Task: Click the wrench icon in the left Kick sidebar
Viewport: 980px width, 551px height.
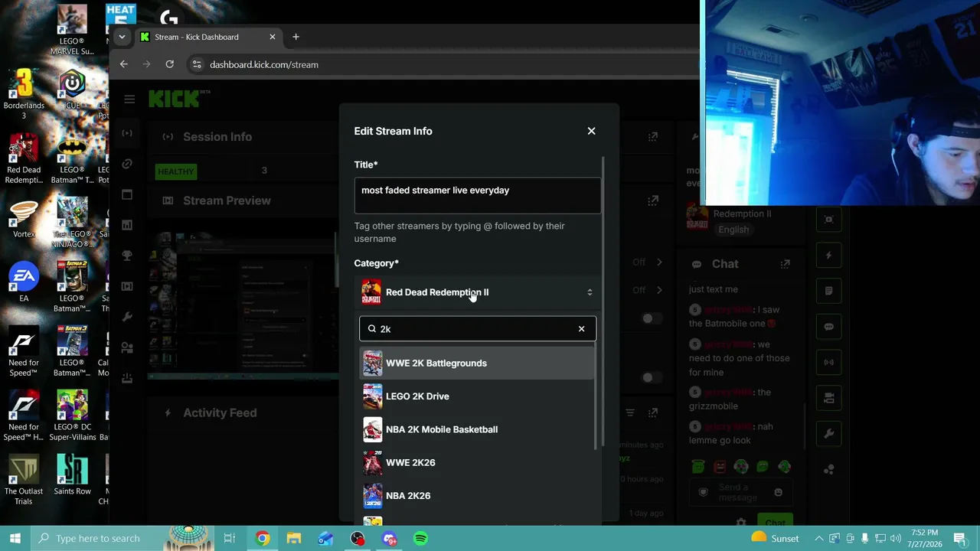Action: point(127,317)
